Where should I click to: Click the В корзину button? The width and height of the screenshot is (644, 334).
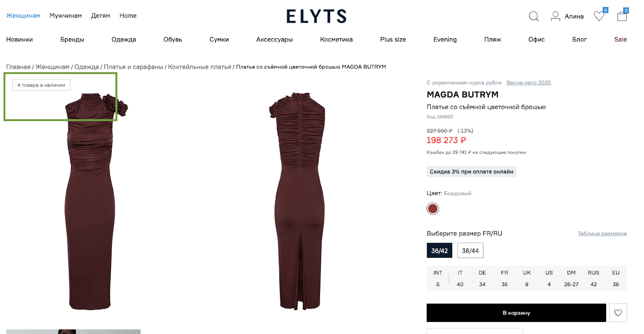click(x=516, y=313)
